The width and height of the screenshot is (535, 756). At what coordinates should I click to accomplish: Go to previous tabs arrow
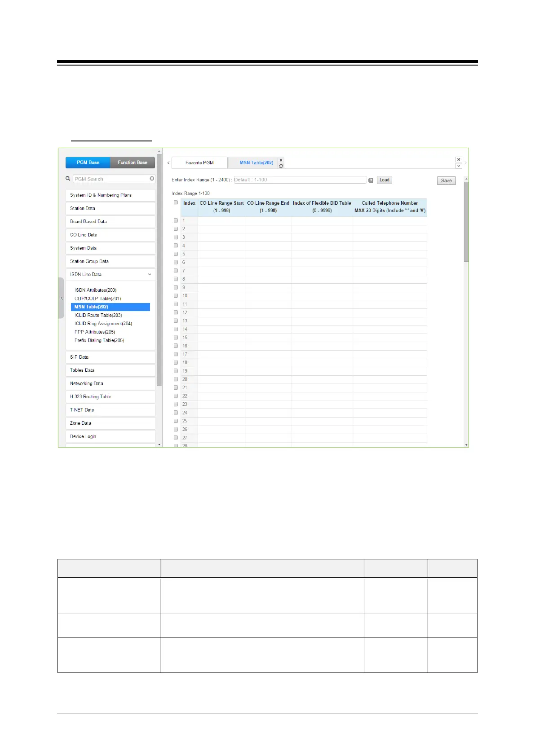pyautogui.click(x=168, y=163)
